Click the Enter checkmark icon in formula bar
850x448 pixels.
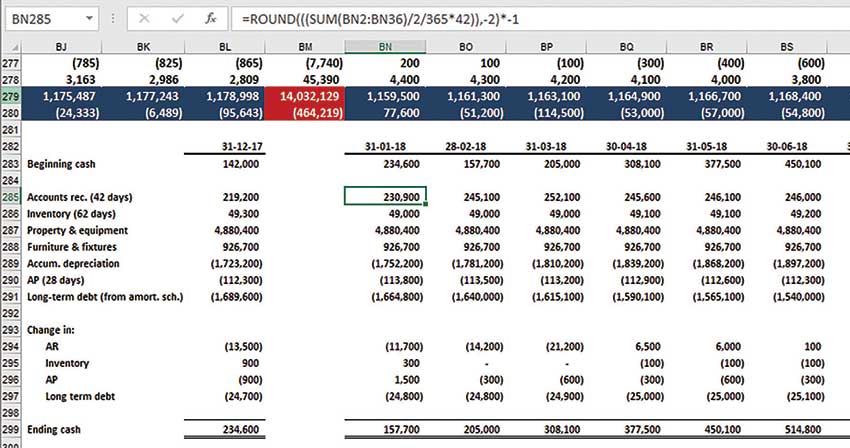click(177, 17)
